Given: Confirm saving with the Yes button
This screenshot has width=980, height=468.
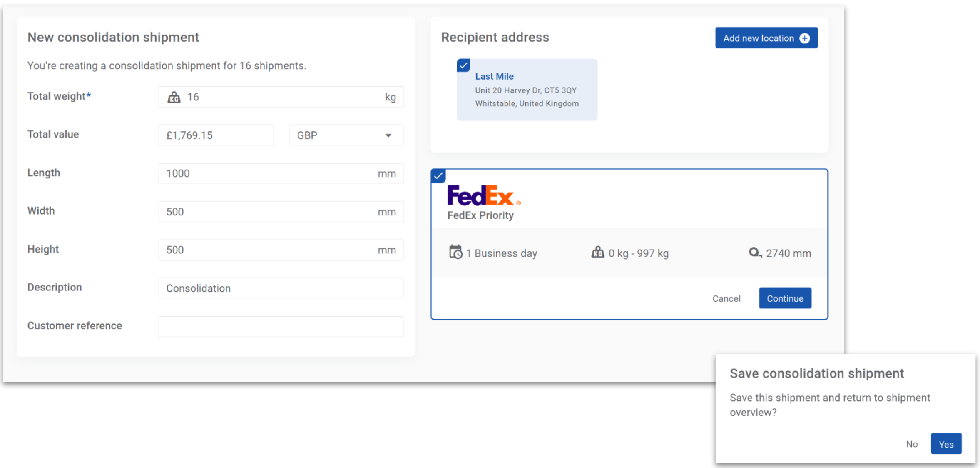Looking at the screenshot, I should pos(946,444).
